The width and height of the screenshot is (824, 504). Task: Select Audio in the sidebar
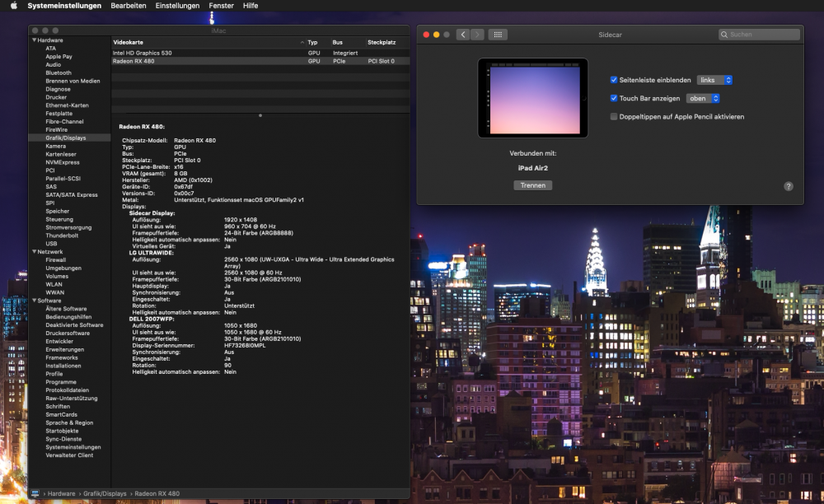coord(53,64)
